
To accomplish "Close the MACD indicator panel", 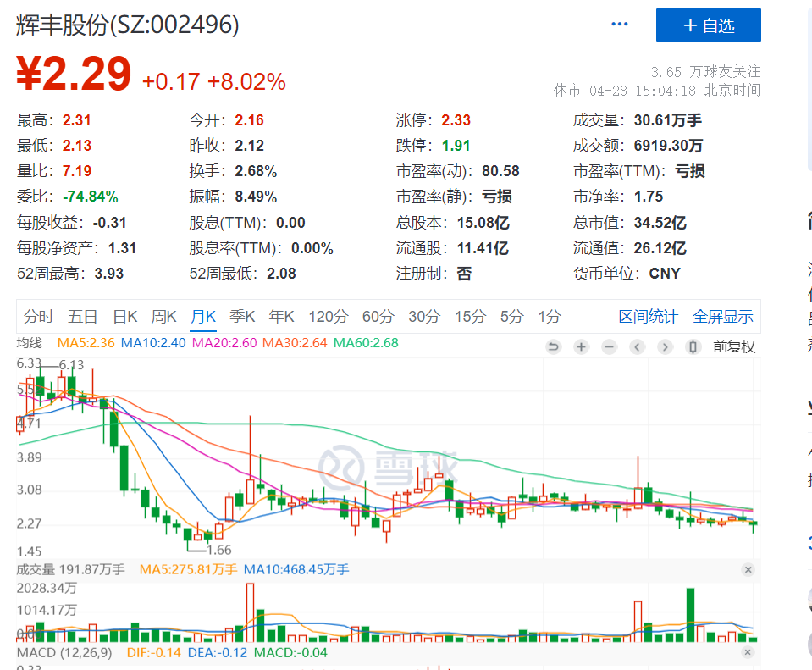I will [x=748, y=652].
